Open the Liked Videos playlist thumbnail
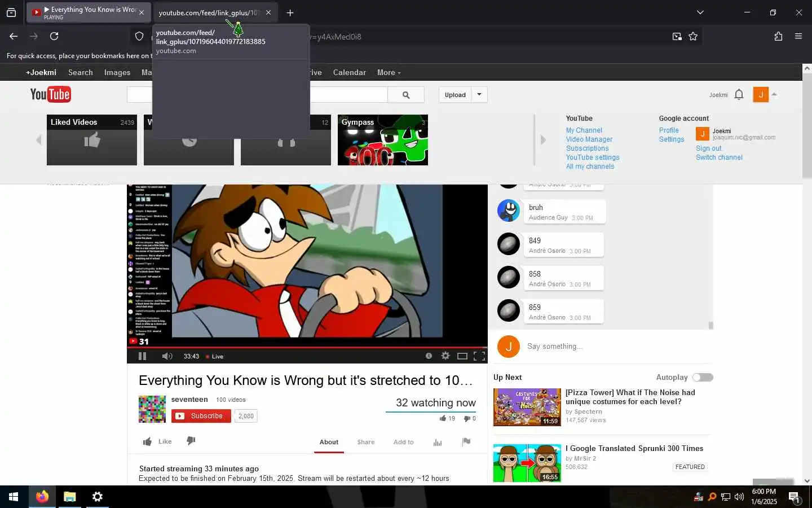 (92, 140)
